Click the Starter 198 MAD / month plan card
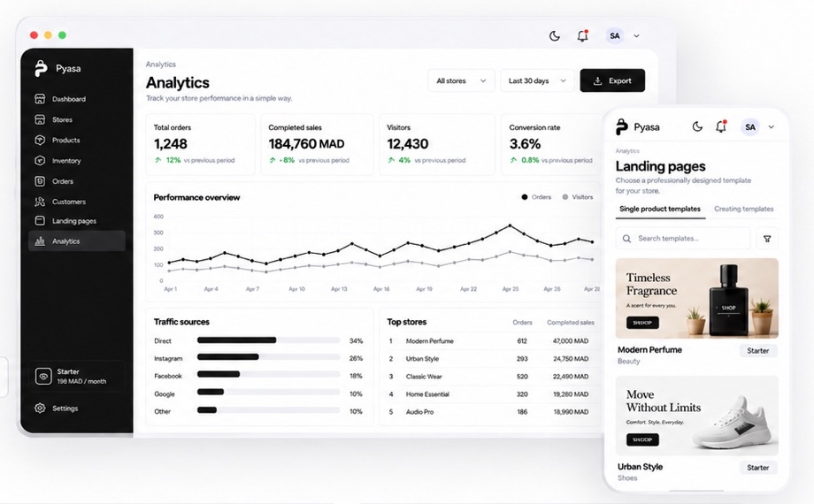 pyautogui.click(x=77, y=376)
